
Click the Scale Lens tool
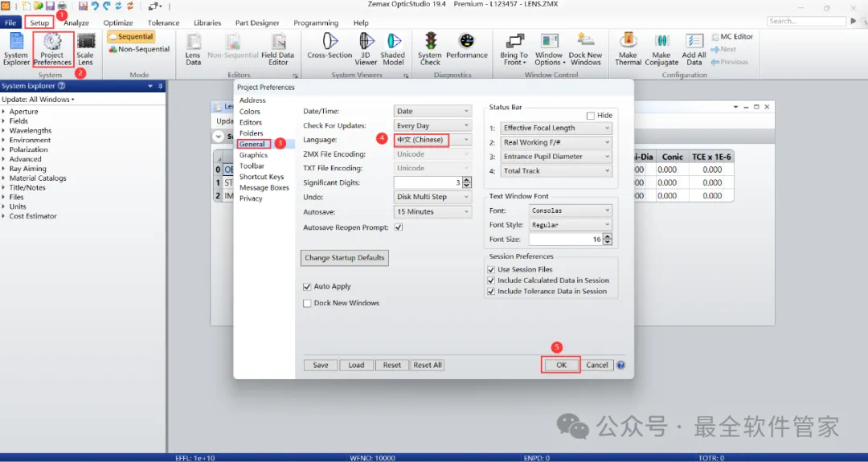(85, 49)
